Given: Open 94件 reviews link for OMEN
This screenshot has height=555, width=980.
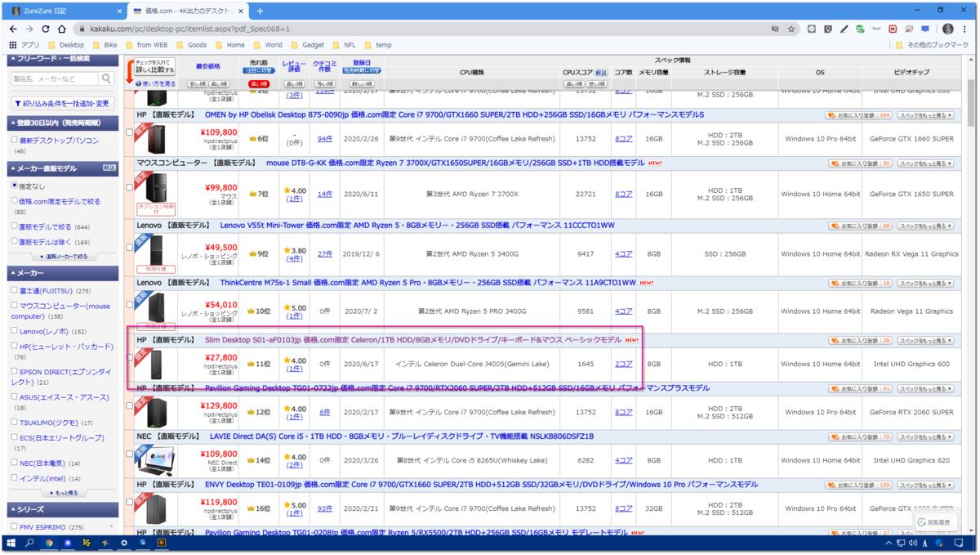Looking at the screenshot, I should click(325, 139).
